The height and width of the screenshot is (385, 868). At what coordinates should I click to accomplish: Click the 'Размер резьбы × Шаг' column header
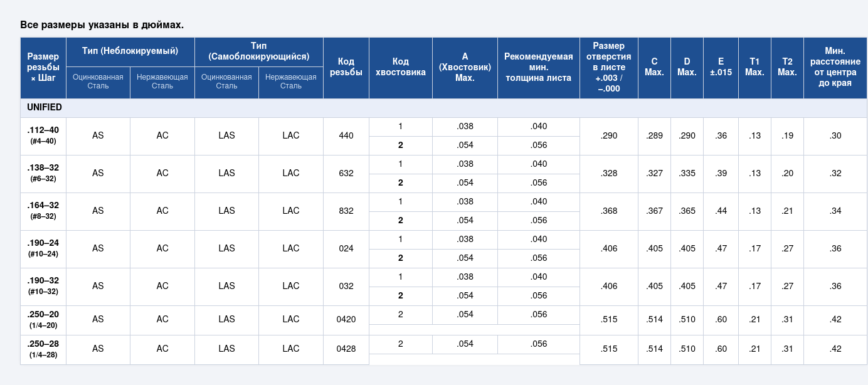pyautogui.click(x=43, y=68)
